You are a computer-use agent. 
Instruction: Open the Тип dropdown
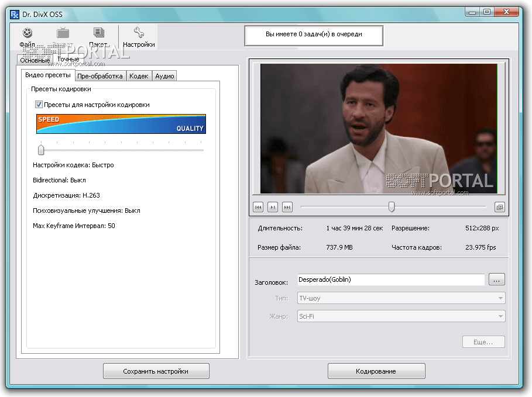point(401,298)
